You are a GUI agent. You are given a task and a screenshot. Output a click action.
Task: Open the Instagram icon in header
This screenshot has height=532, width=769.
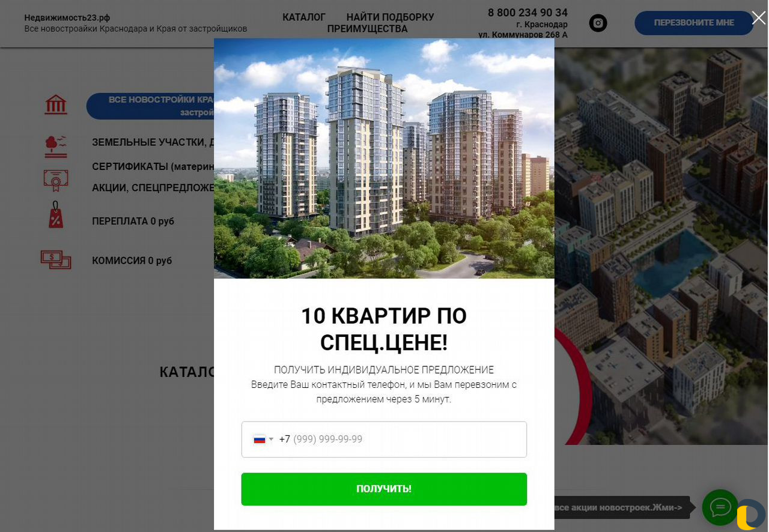click(x=598, y=23)
